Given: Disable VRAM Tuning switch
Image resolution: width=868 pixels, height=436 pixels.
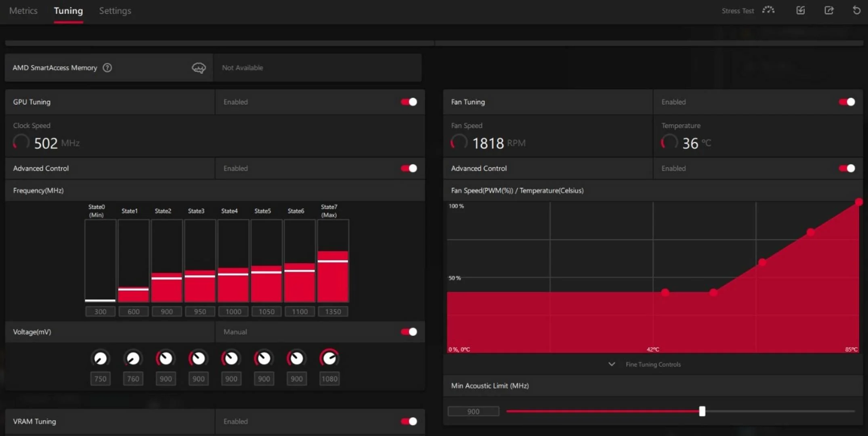Looking at the screenshot, I should [409, 421].
